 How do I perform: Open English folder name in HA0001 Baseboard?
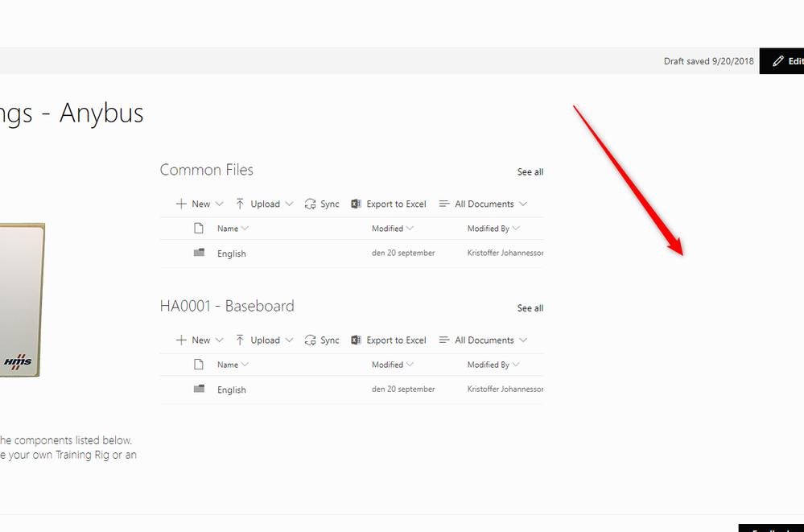pos(231,390)
